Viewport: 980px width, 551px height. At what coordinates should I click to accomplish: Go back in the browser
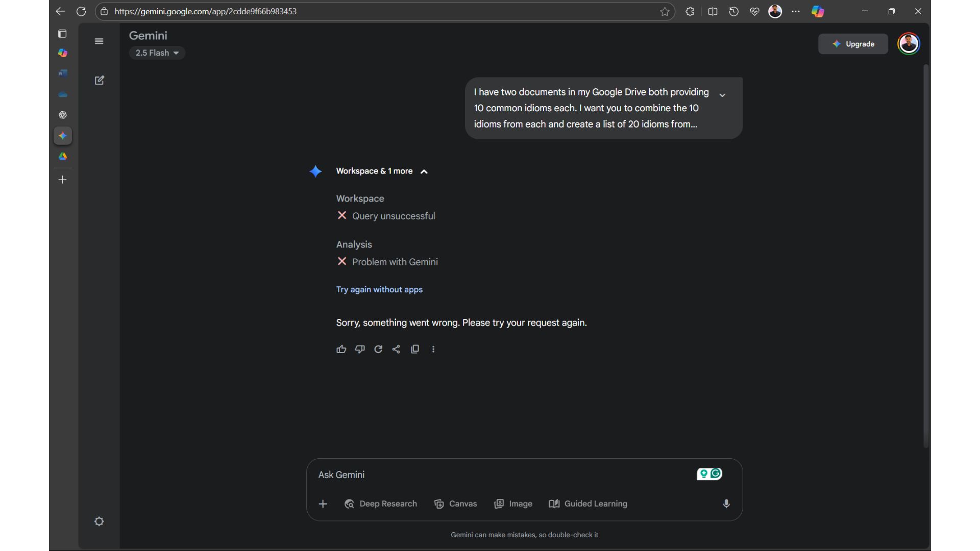coord(60,11)
